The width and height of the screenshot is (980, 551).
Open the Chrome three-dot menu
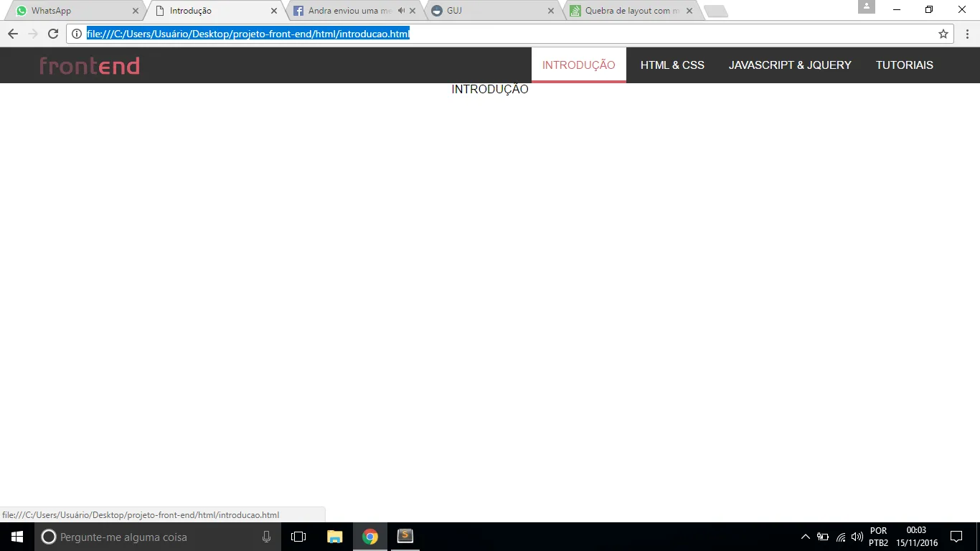tap(967, 34)
